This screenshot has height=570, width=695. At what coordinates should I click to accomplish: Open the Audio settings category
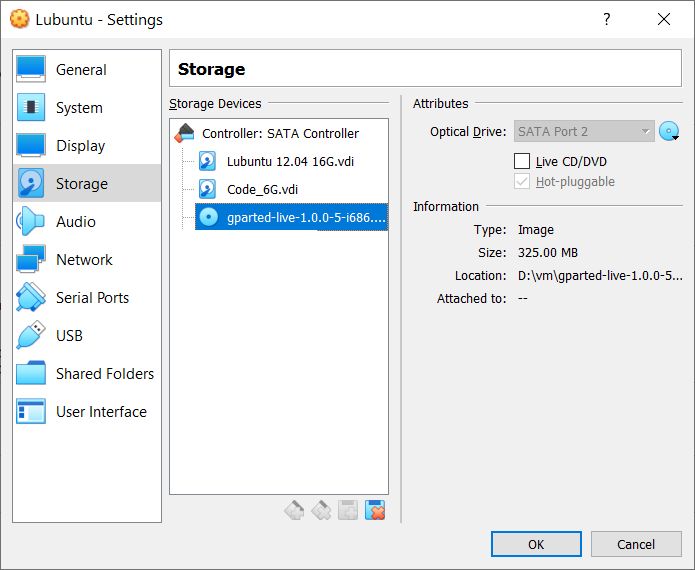(87, 222)
